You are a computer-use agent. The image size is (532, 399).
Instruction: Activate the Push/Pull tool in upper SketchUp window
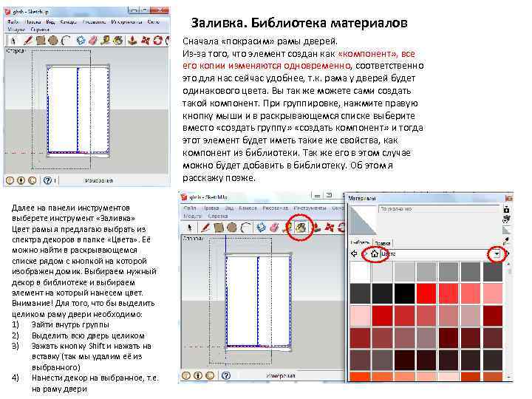132,41
